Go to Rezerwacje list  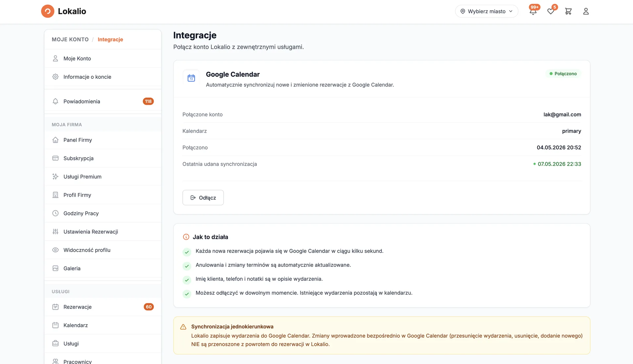(x=103, y=307)
